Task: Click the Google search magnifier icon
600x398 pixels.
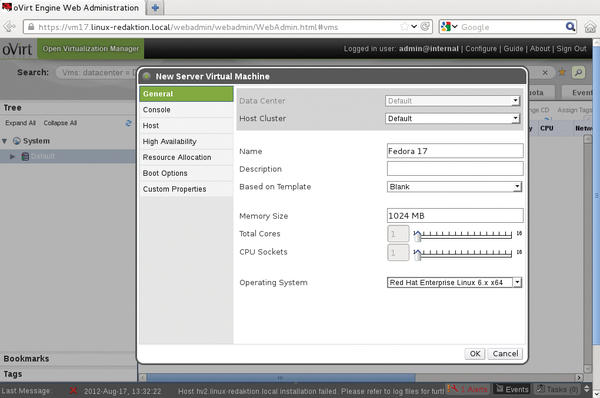Action: point(570,26)
